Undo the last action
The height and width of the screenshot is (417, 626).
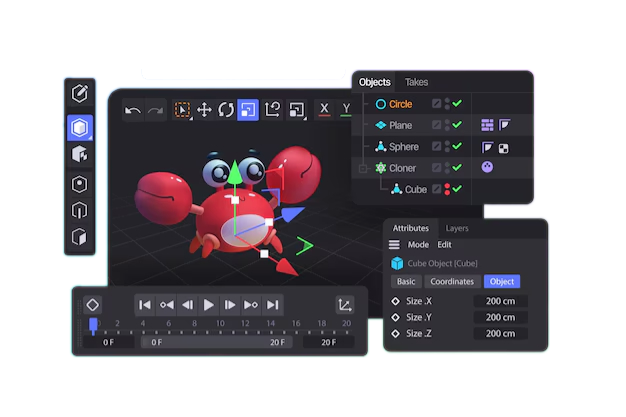point(133,110)
